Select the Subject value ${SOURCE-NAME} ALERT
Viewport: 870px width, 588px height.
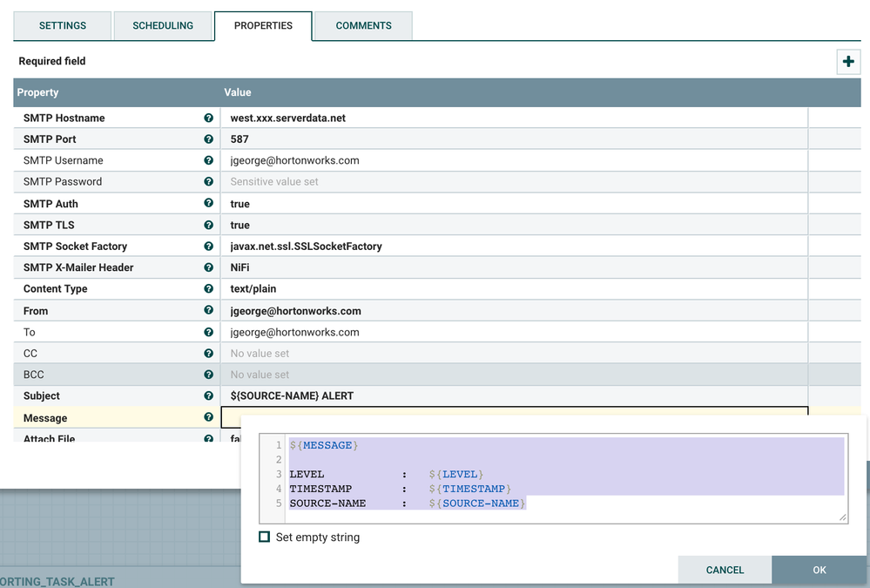click(292, 396)
